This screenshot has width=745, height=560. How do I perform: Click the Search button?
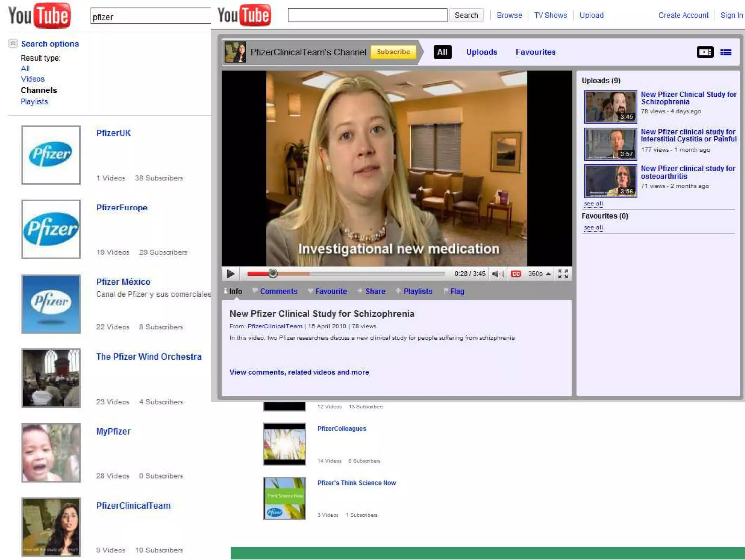pos(466,15)
